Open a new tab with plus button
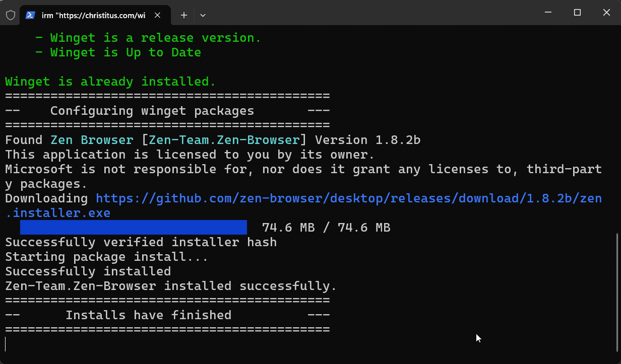 click(184, 15)
